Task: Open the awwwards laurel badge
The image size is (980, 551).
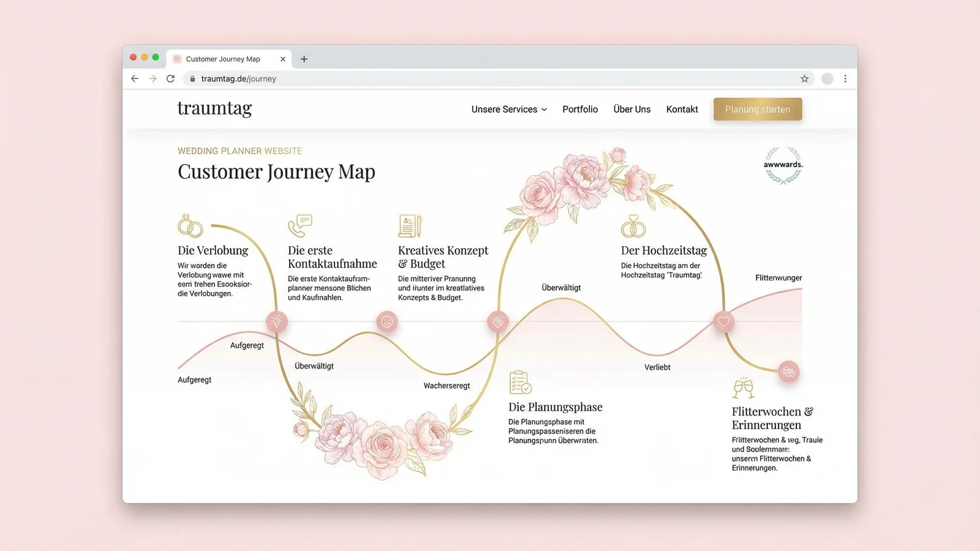Action: (x=782, y=165)
